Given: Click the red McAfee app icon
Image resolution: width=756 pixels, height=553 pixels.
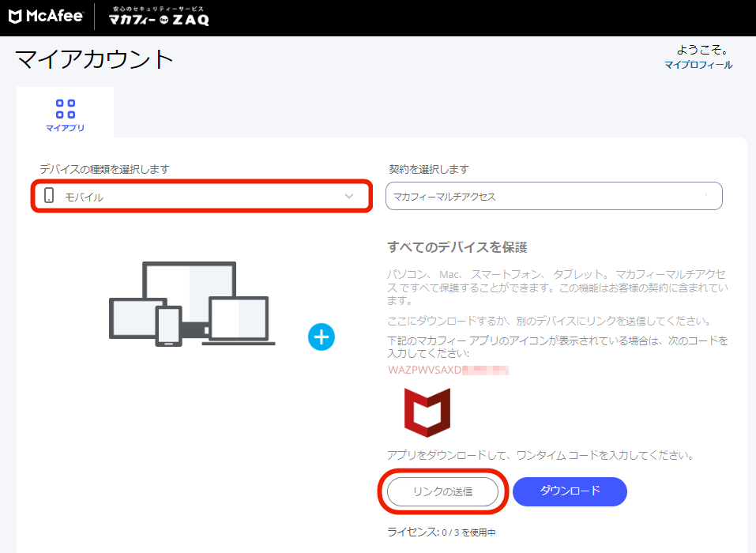Looking at the screenshot, I should pos(427,412).
